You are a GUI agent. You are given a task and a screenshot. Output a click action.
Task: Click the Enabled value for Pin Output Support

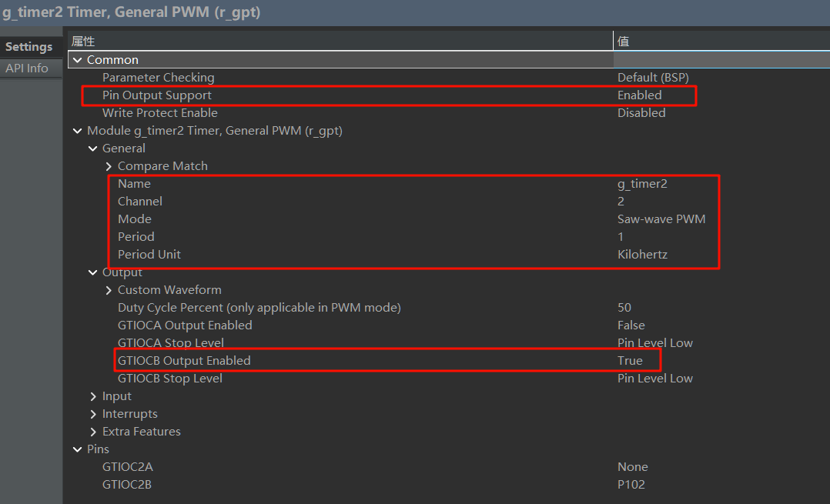click(x=639, y=95)
